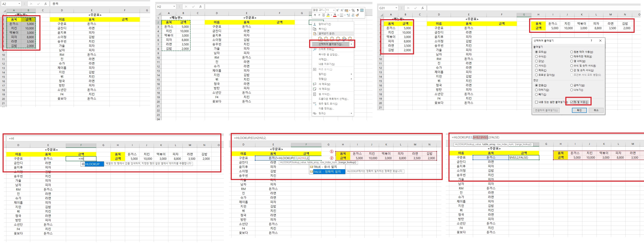Click the fill color bucket icon
The image size is (644, 244).
pyautogui.click(x=328, y=15)
